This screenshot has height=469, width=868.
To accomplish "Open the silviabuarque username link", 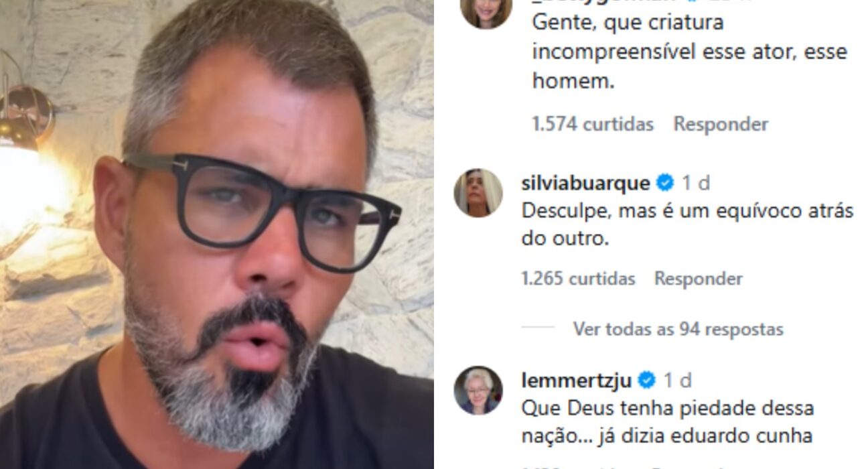I will [x=585, y=183].
